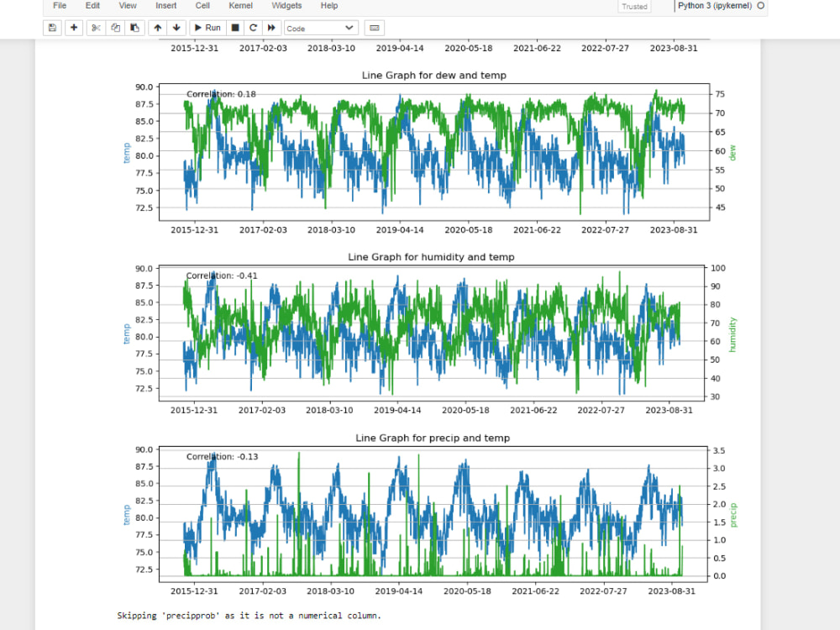Interrupt the kernel with stop icon
840x630 pixels.
click(x=234, y=28)
